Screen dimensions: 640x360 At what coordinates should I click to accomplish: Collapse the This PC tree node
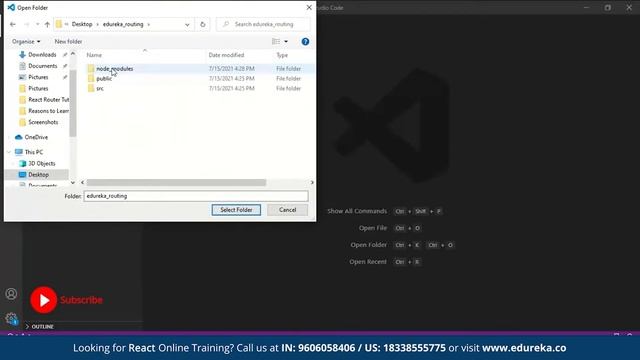[x=9, y=152]
